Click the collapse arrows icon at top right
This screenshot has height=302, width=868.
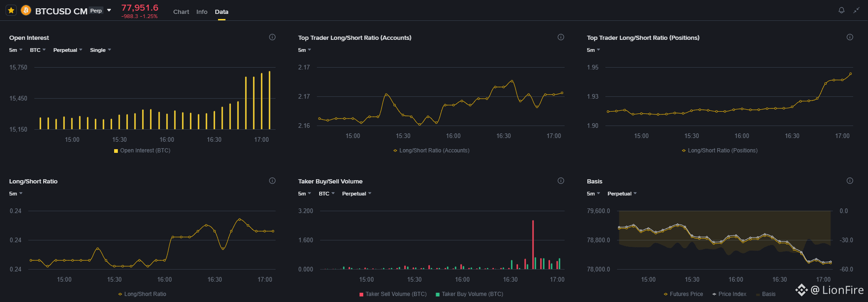tap(856, 10)
